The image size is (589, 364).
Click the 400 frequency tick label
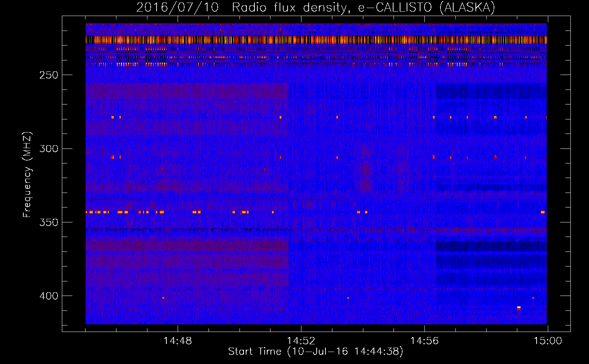tap(49, 296)
